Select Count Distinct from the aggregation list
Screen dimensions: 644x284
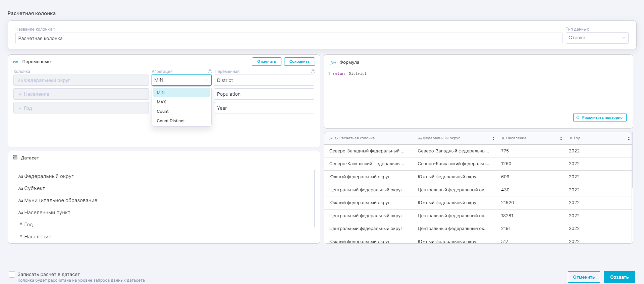[x=171, y=121]
